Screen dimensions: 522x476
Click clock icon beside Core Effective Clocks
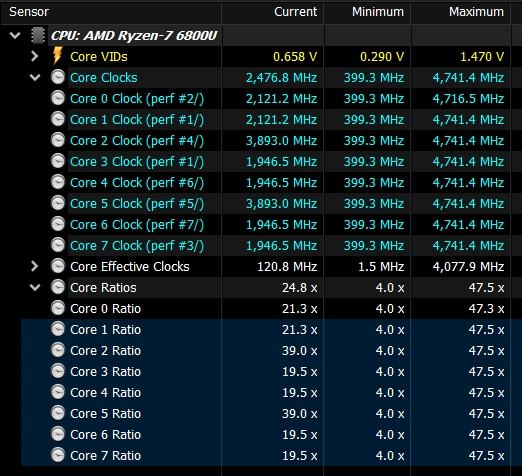click(x=58, y=266)
